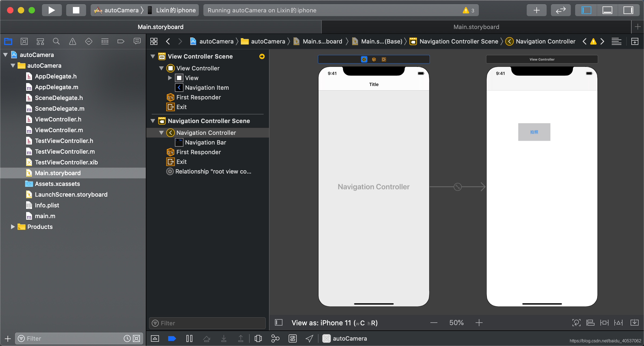Toggle the navigator panel visibility
Viewport: 644px width, 346px height.
(x=586, y=10)
